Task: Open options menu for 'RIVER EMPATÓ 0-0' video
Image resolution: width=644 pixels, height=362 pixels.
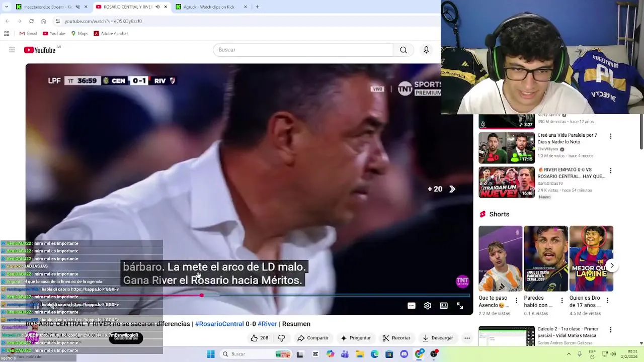Action: click(611, 171)
